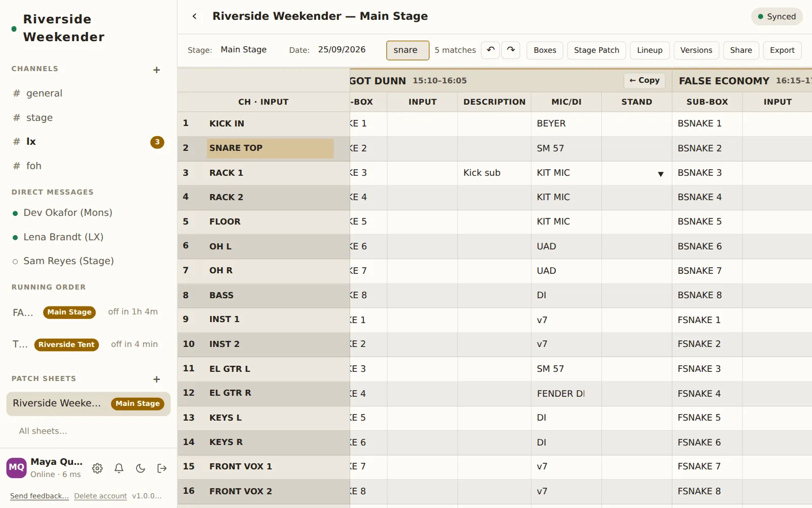Click the Export button
The width and height of the screenshot is (812, 508).
pyautogui.click(x=782, y=50)
